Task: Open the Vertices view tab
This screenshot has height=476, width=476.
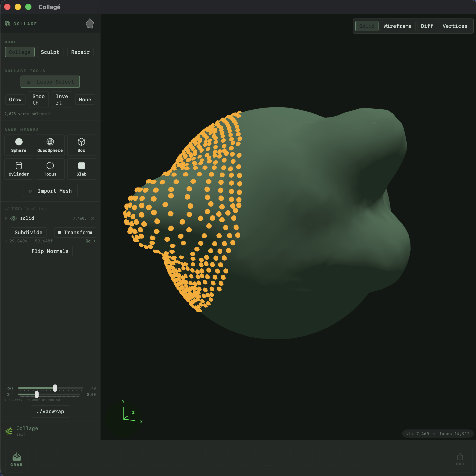Action: pyautogui.click(x=455, y=26)
